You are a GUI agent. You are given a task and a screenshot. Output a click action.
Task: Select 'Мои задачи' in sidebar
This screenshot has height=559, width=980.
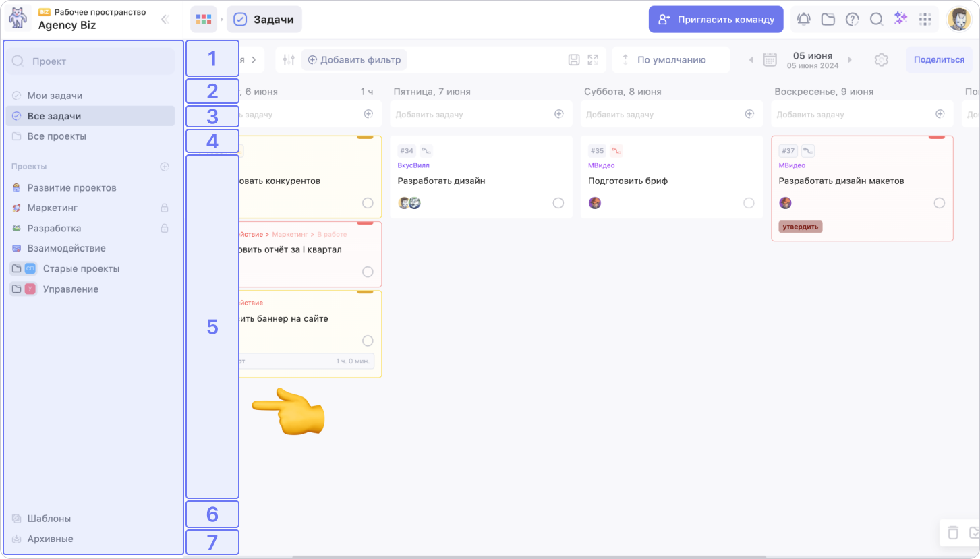click(55, 96)
